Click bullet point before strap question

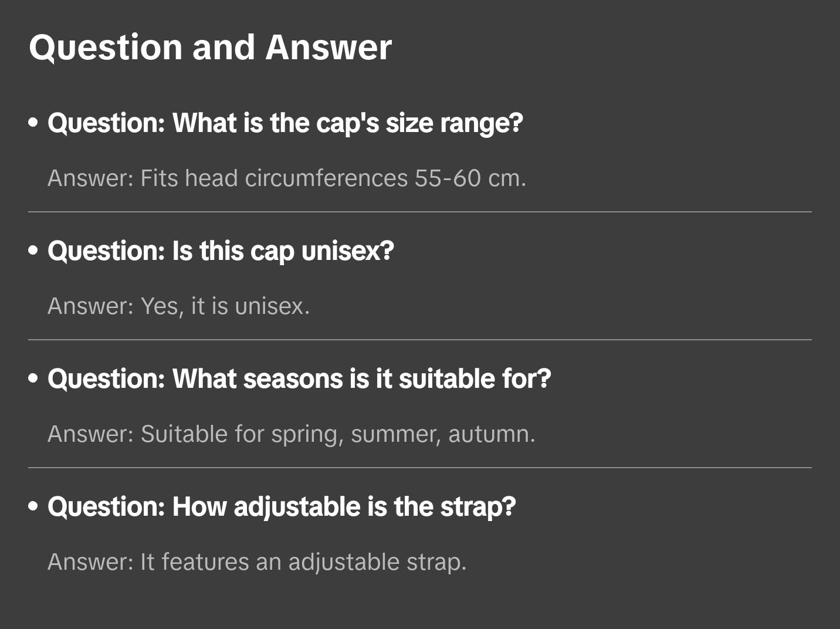point(33,507)
